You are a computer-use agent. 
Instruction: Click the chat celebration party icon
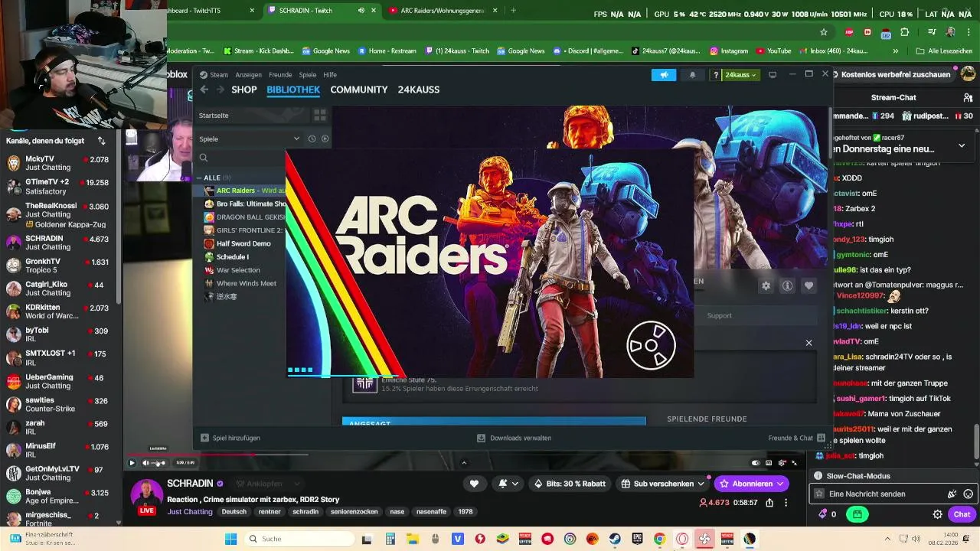952,494
